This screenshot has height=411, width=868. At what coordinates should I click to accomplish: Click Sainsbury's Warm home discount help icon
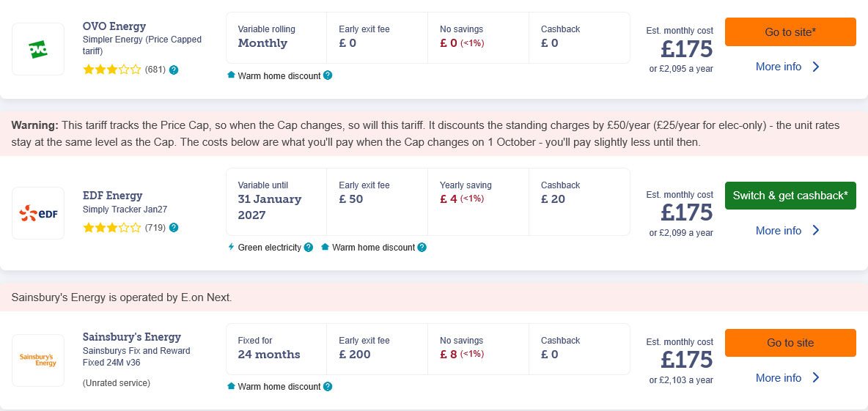(328, 386)
